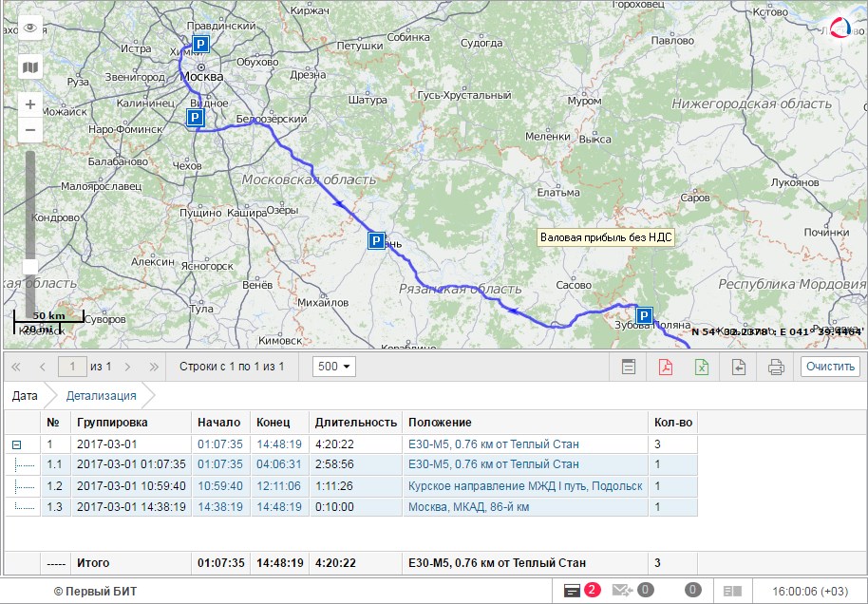
Task: Sort by Длительность column header
Action: [x=355, y=422]
